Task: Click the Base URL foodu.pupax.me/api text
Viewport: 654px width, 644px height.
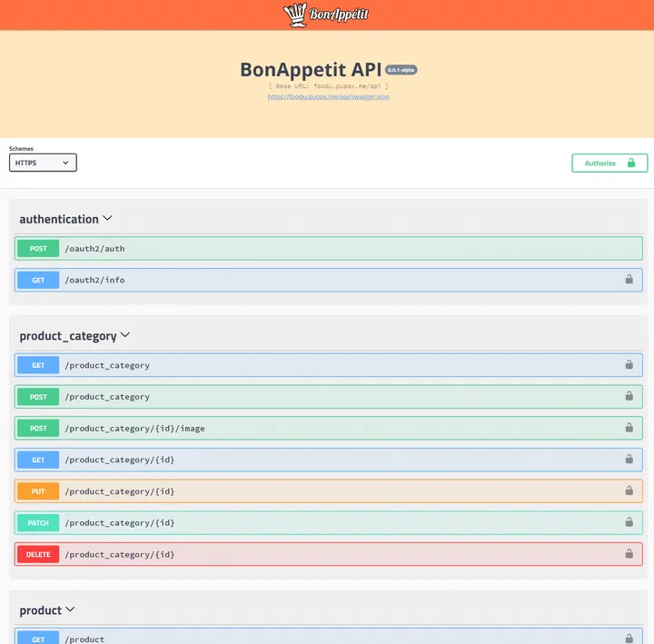Action: (x=328, y=86)
